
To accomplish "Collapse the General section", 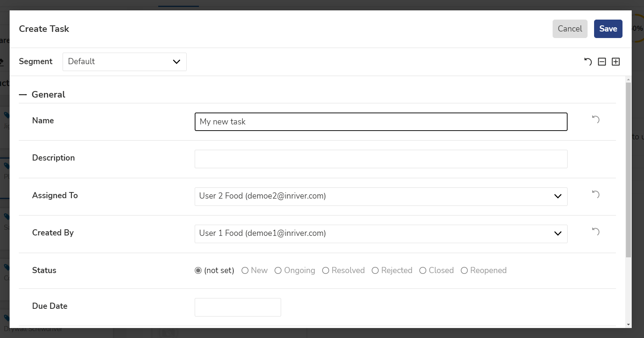I will (23, 94).
